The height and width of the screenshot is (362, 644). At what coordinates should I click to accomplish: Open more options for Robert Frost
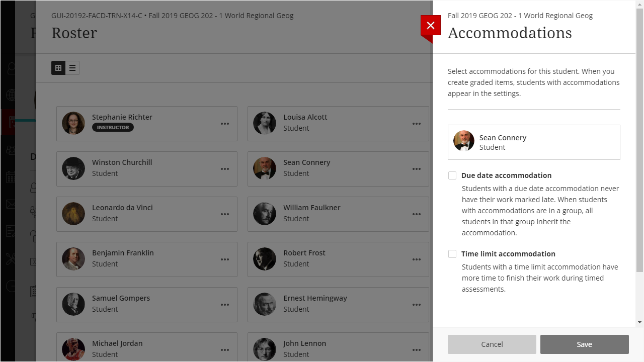[416, 259]
